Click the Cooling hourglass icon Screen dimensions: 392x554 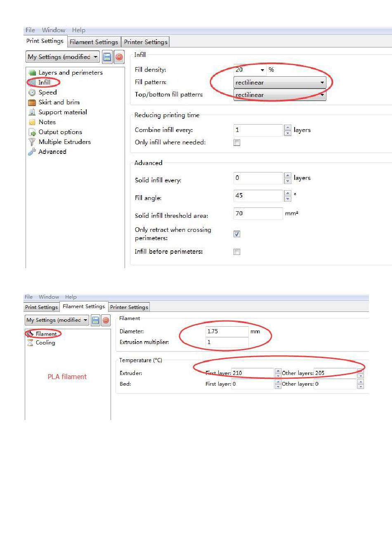pyautogui.click(x=30, y=343)
